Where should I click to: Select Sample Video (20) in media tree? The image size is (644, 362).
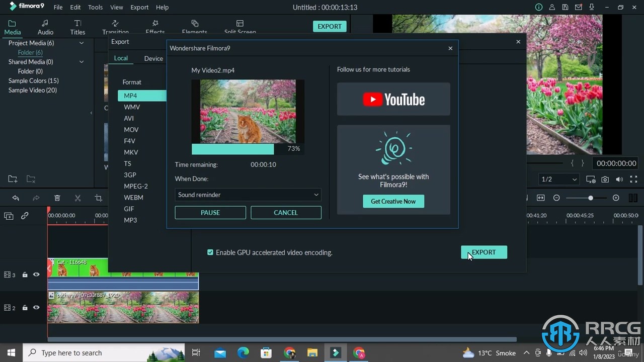[33, 90]
